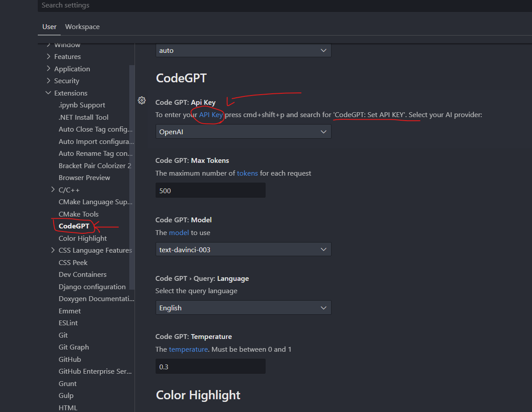532x412 pixels.
Task: Select CSS Peek settings
Action: 73,262
